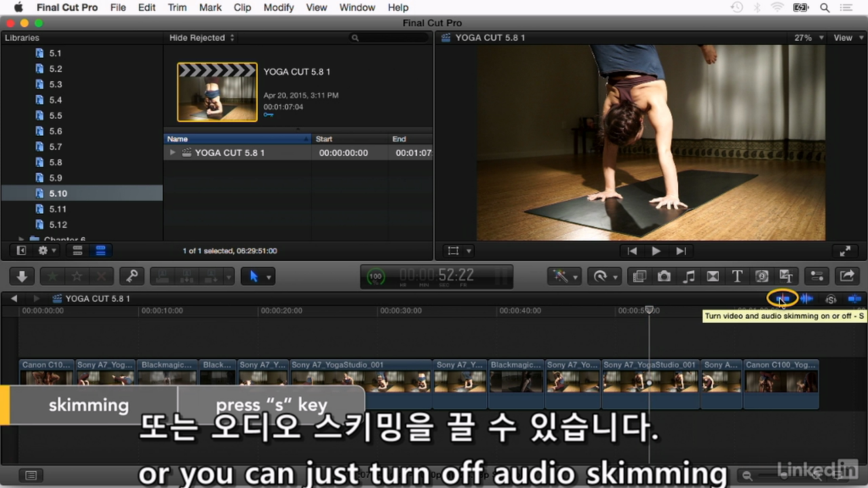Viewport: 868px width, 488px height.
Task: Open the Clip menu
Action: tap(242, 7)
